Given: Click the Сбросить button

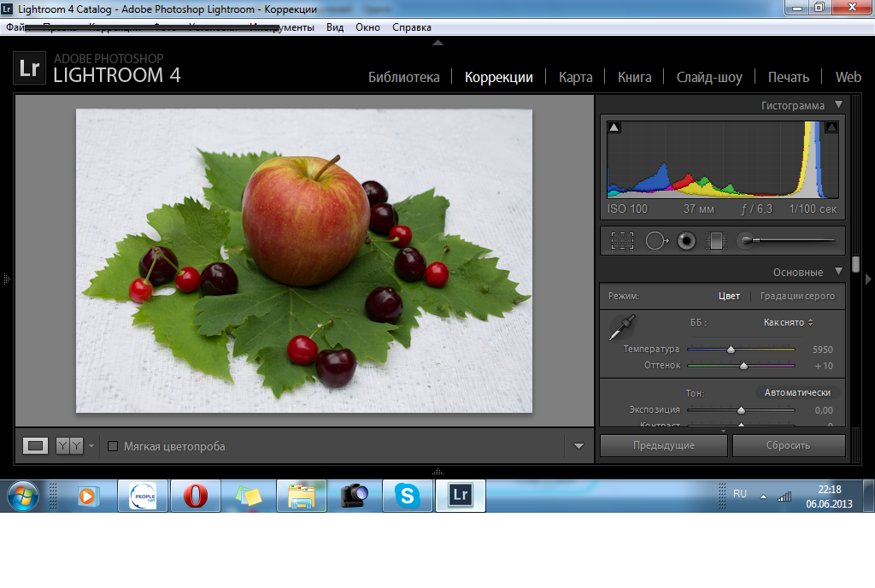Looking at the screenshot, I should coord(788,445).
